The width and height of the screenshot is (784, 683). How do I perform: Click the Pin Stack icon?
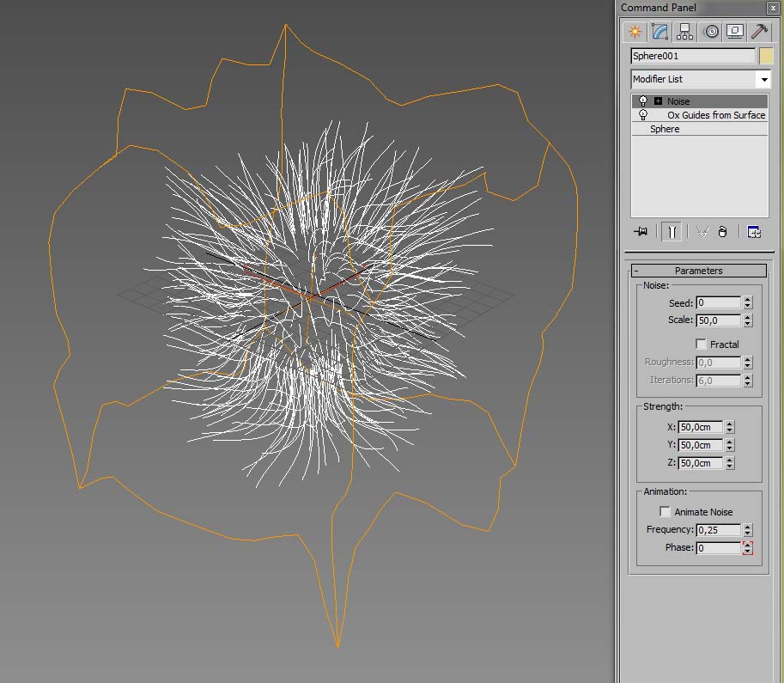coord(641,232)
